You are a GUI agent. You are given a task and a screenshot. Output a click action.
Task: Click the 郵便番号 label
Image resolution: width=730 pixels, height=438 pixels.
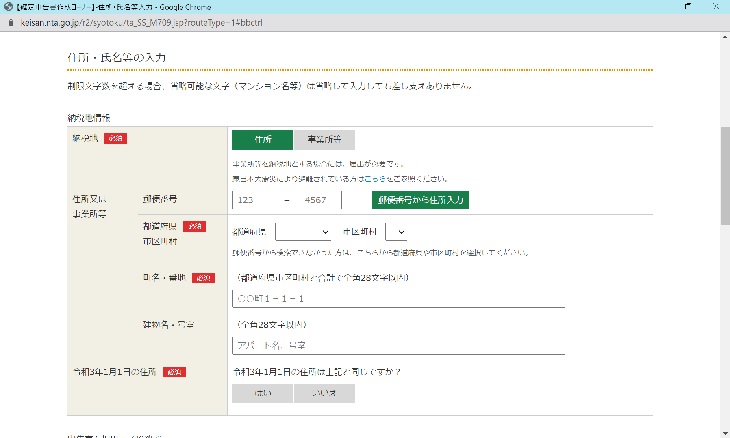(x=160, y=199)
